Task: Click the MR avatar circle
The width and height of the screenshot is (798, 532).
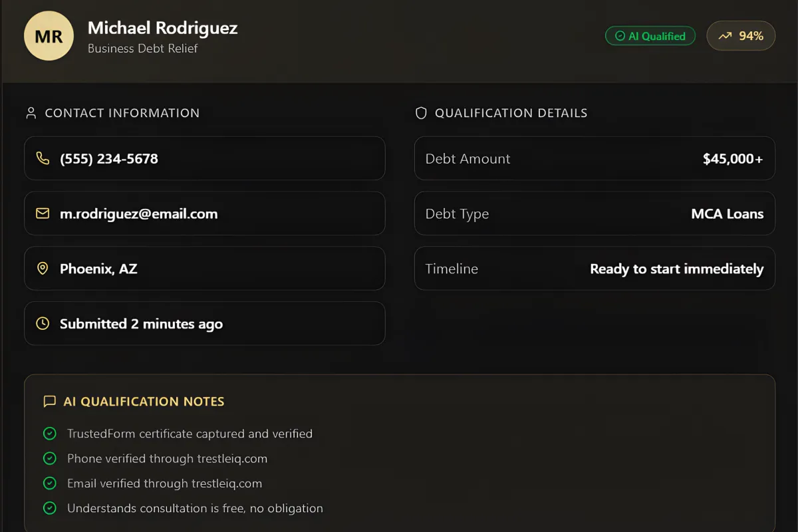Action: pyautogui.click(x=49, y=36)
